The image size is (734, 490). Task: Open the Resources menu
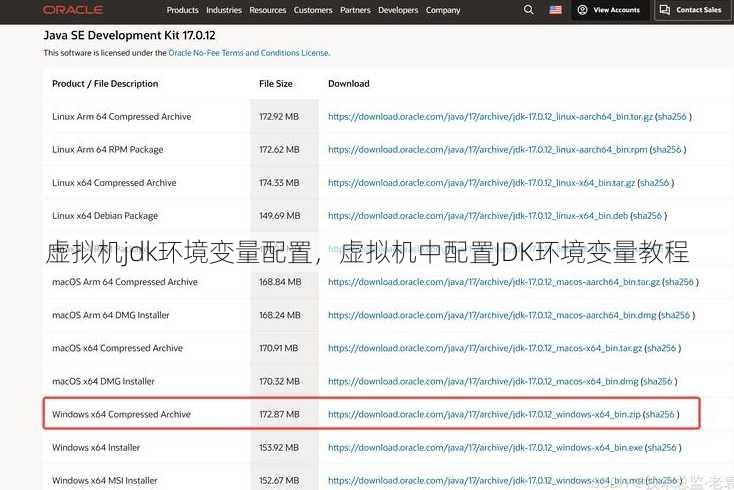click(268, 10)
